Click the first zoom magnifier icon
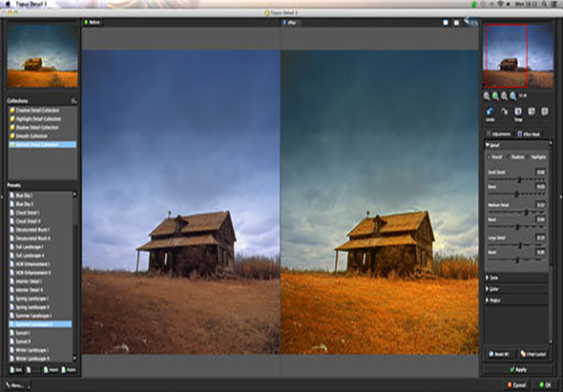The height and width of the screenshot is (392, 563). pos(487,95)
